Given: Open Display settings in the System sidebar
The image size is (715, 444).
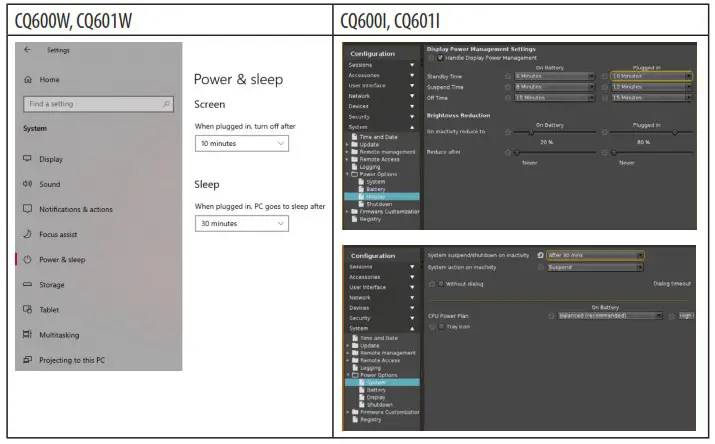Looking at the screenshot, I should click(x=43, y=159).
